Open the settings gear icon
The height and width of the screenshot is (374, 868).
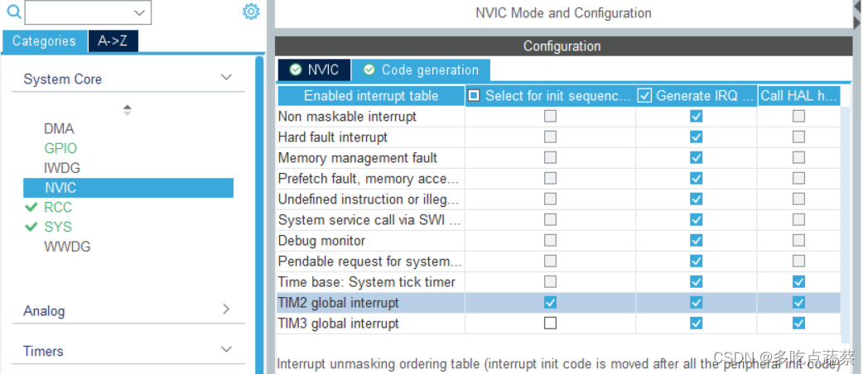251,11
